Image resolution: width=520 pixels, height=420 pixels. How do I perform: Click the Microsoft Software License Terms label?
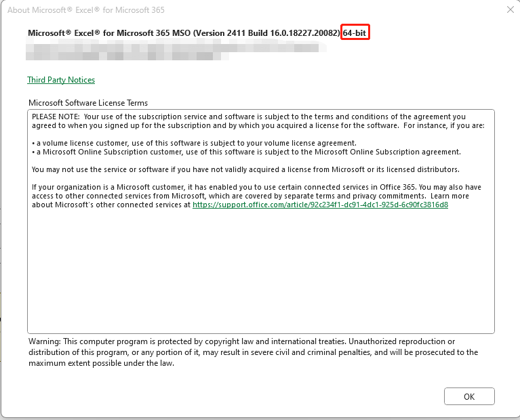pos(88,103)
